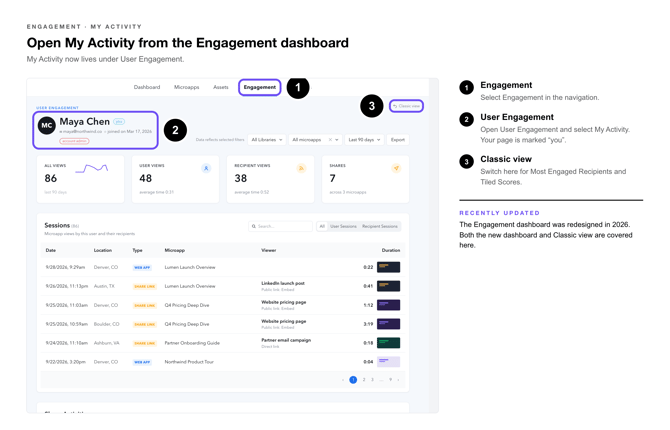The image size is (670, 430).
Task: Select the User Sessions filter
Action: click(343, 226)
